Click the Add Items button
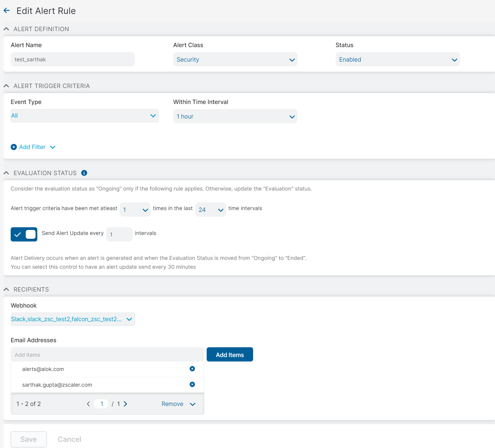This screenshot has height=448, width=495. [x=230, y=355]
